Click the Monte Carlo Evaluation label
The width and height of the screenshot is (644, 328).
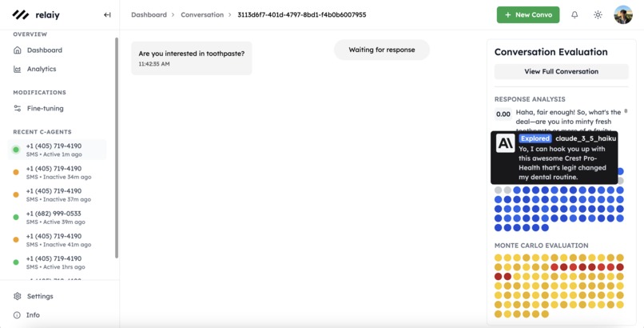[x=541, y=246]
